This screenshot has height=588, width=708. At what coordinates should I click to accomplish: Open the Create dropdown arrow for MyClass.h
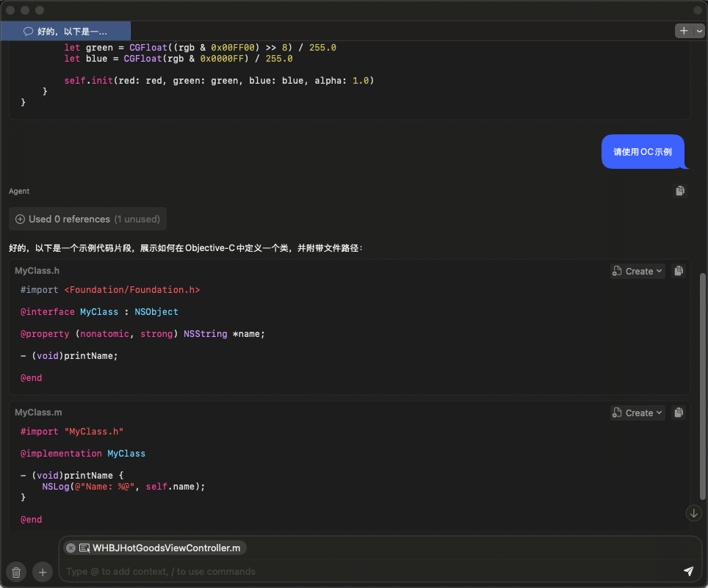point(660,271)
